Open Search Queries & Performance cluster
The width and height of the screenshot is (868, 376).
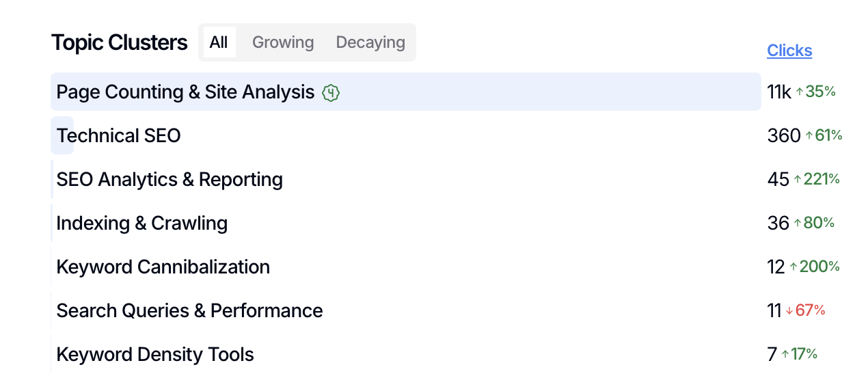[189, 311]
